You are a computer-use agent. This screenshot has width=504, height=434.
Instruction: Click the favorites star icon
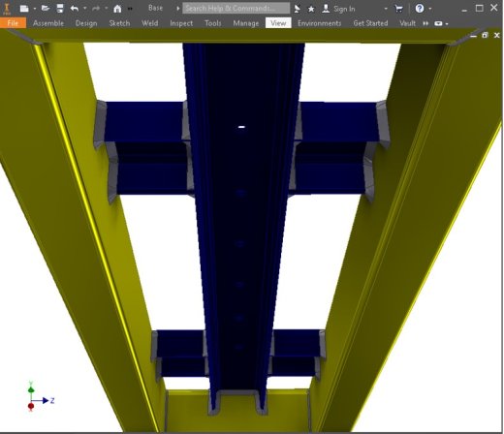[x=311, y=9]
